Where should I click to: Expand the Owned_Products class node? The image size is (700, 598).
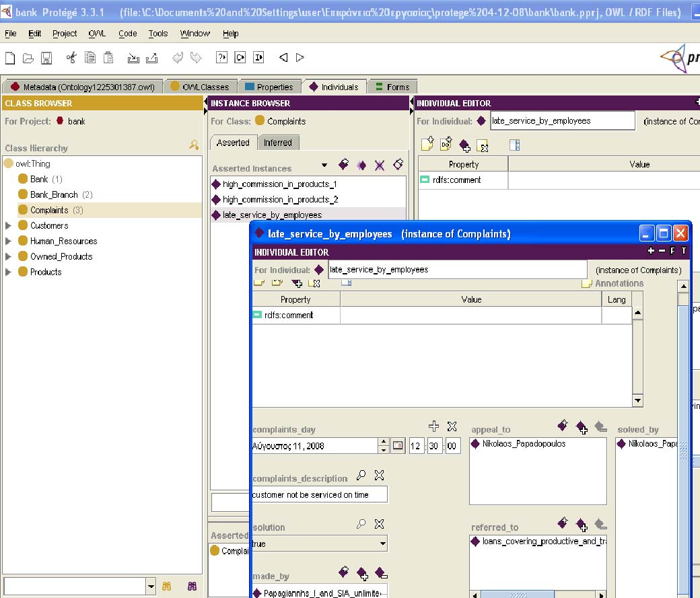coord(8,256)
